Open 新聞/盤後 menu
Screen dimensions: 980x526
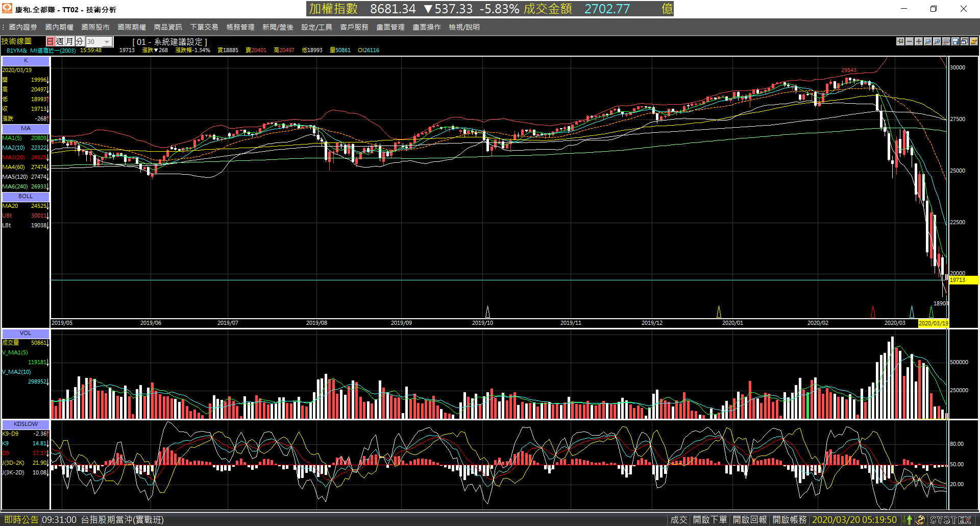[x=278, y=27]
